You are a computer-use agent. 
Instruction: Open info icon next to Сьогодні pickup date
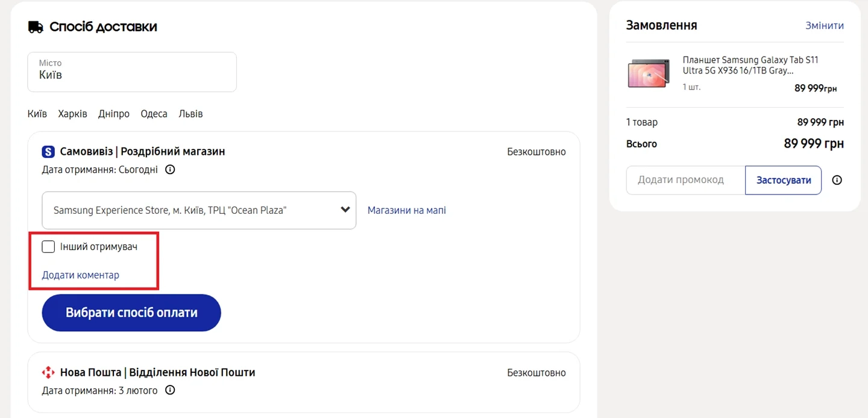coord(170,170)
